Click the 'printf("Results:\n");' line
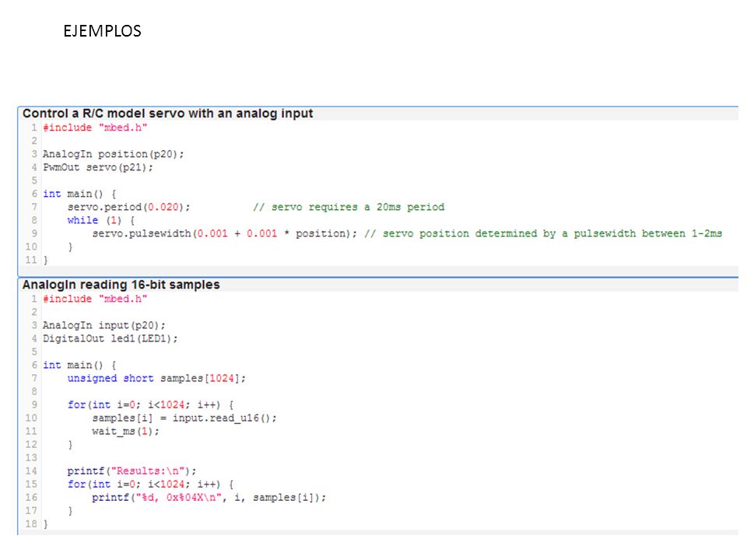This screenshot has width=747, height=560. [x=132, y=471]
